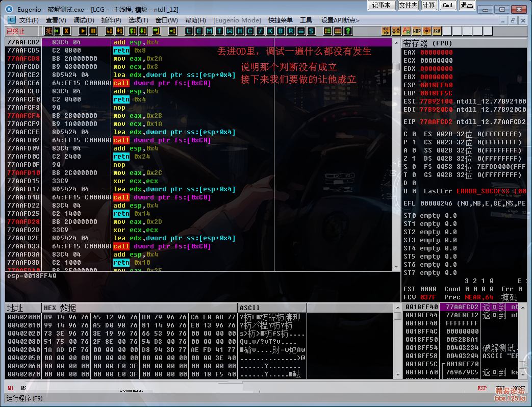Click the up-down arrows plugin icon
Image resolution: width=532 pixels, height=407 pixels.
pos(396,31)
